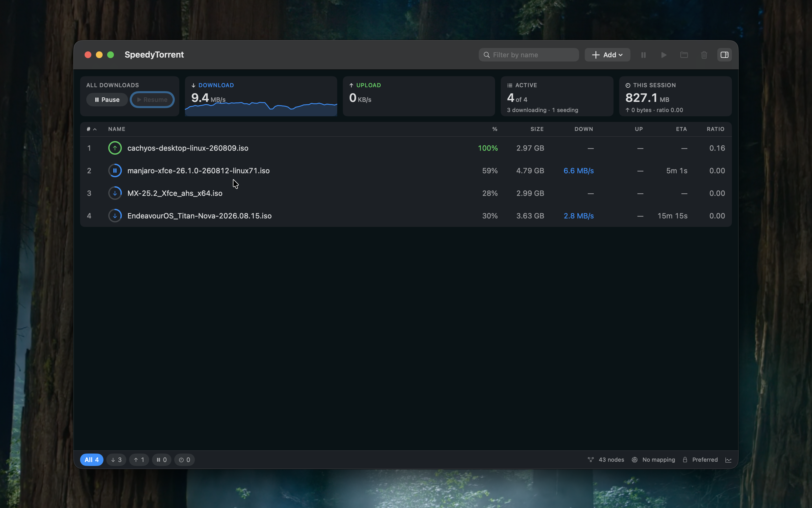This screenshot has width=812, height=508.
Task: Click the Preferred encryption lock indicator
Action: click(x=700, y=460)
